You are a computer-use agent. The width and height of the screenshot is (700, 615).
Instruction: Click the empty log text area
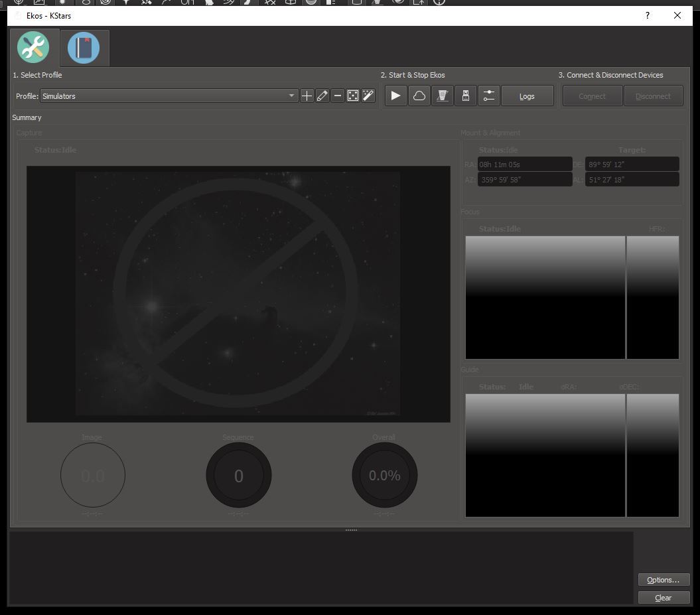pos(321,568)
